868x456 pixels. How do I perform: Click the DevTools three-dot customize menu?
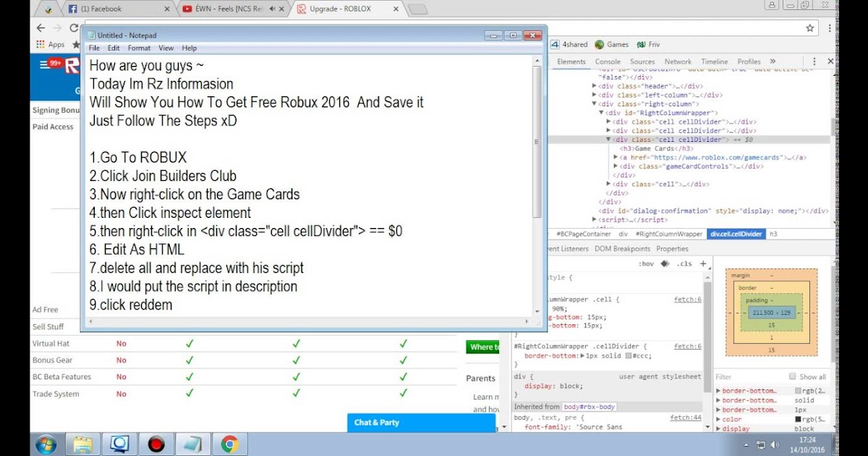(x=814, y=62)
